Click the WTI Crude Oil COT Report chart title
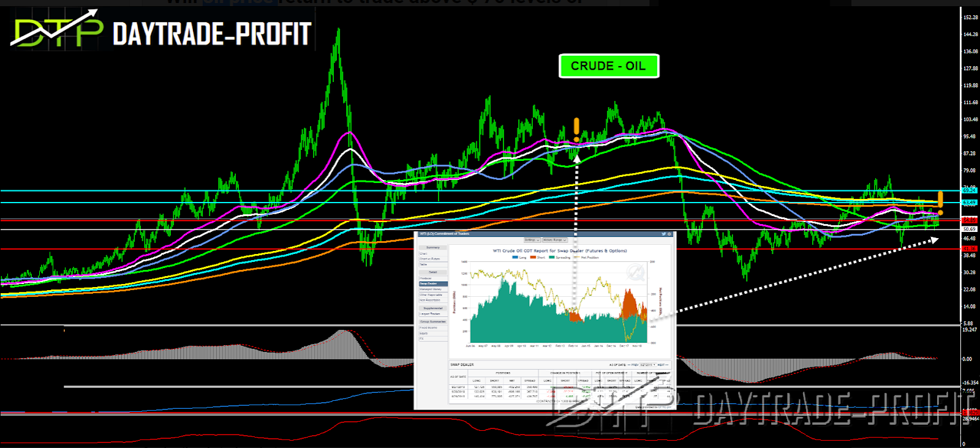 tap(560, 250)
